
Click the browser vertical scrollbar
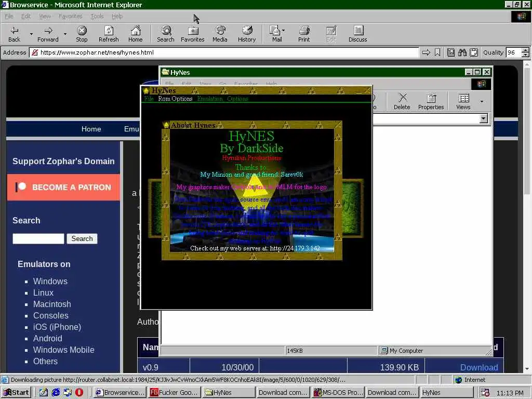tap(527, 217)
